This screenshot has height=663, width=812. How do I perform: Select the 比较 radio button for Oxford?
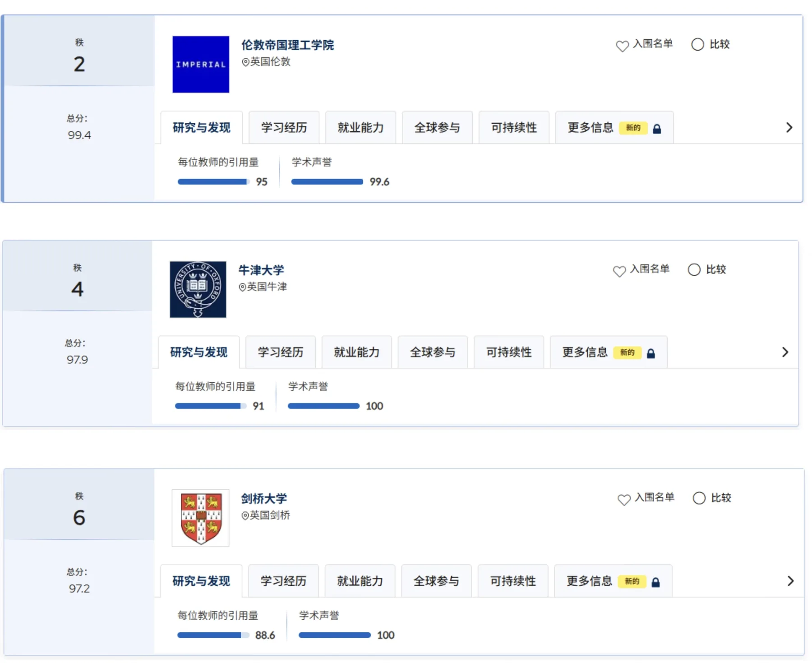(x=694, y=269)
